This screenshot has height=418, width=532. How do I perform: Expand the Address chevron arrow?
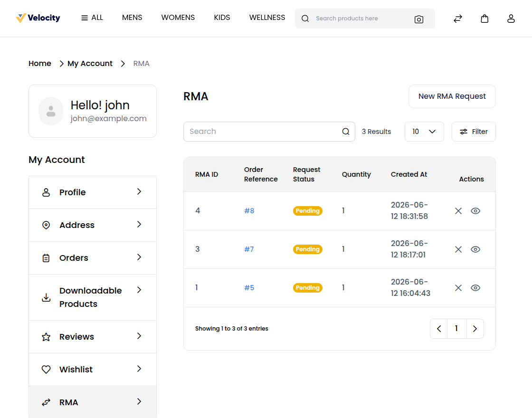point(139,224)
